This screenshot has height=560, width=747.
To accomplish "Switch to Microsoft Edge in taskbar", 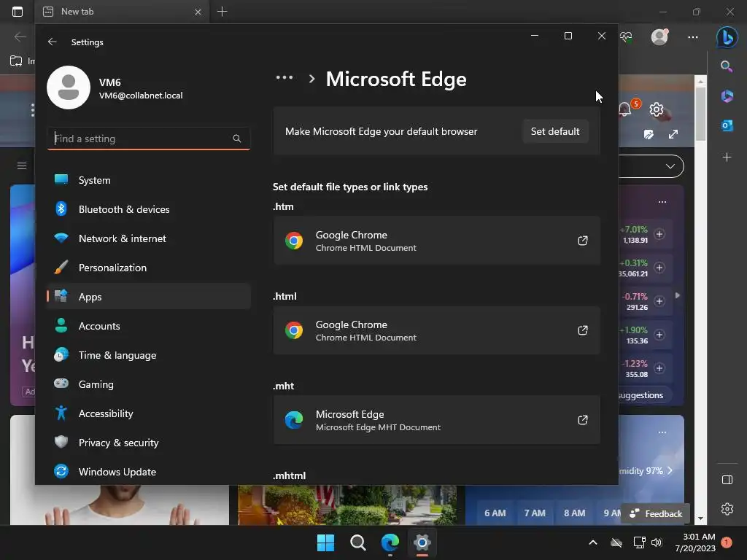I will pos(390,542).
